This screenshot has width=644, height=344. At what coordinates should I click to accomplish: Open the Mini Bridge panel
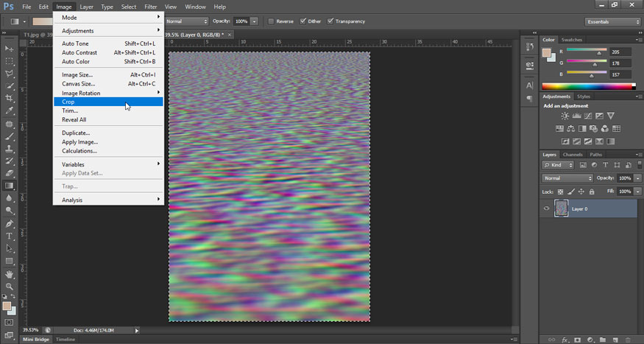click(x=36, y=340)
